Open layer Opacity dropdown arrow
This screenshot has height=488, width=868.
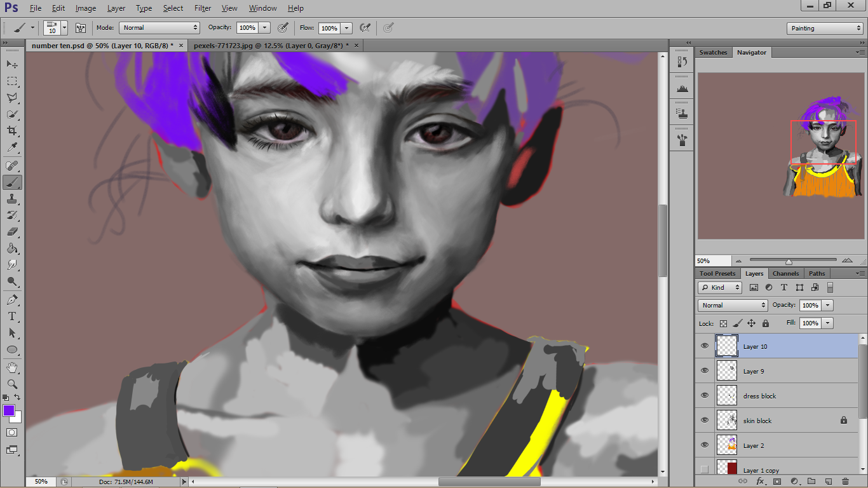click(827, 305)
